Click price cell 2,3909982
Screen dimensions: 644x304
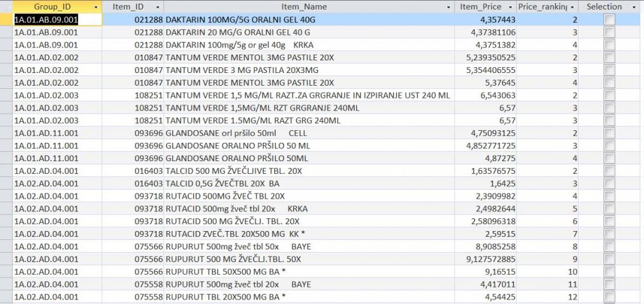click(485, 196)
